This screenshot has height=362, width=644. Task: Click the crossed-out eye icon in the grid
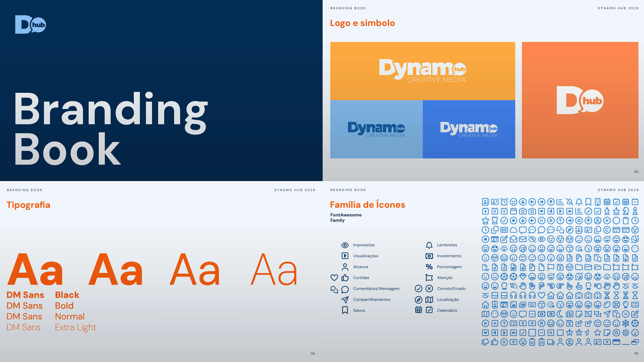[532, 239]
